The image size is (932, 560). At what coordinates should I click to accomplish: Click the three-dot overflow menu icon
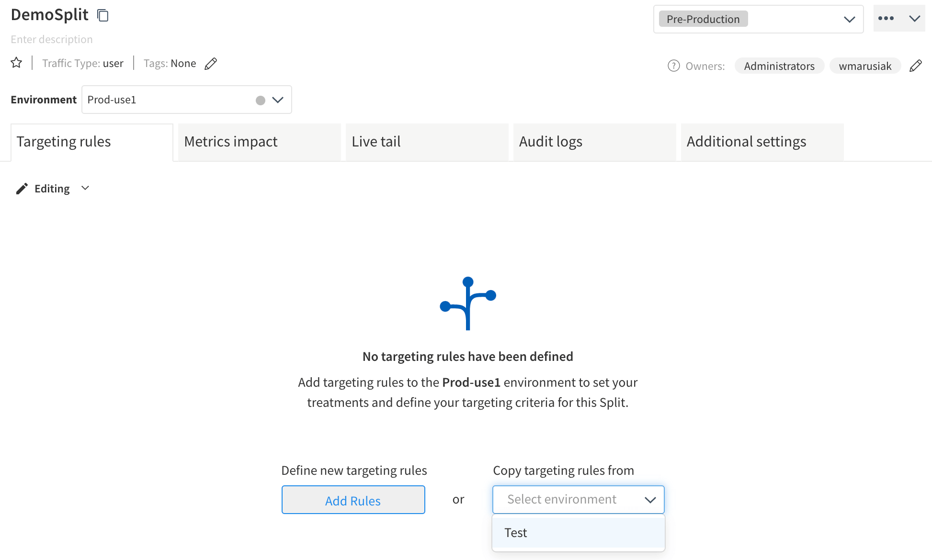tap(886, 18)
